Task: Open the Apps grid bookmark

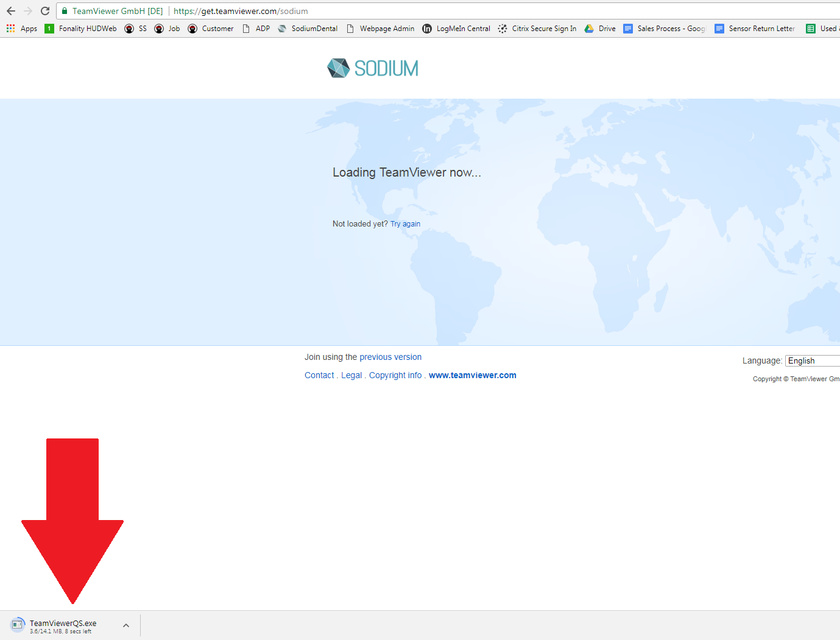Action: [x=22, y=29]
